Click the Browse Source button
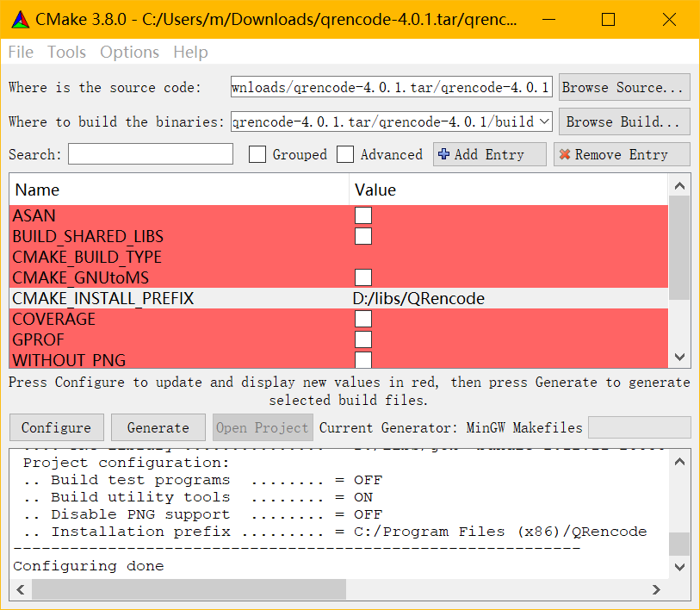The image size is (700, 610). point(624,88)
